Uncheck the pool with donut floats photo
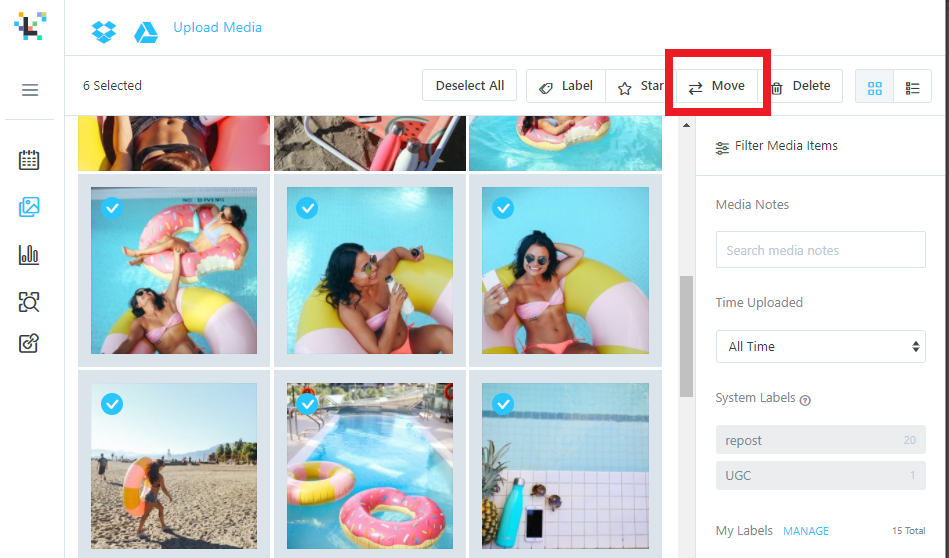 coord(307,404)
